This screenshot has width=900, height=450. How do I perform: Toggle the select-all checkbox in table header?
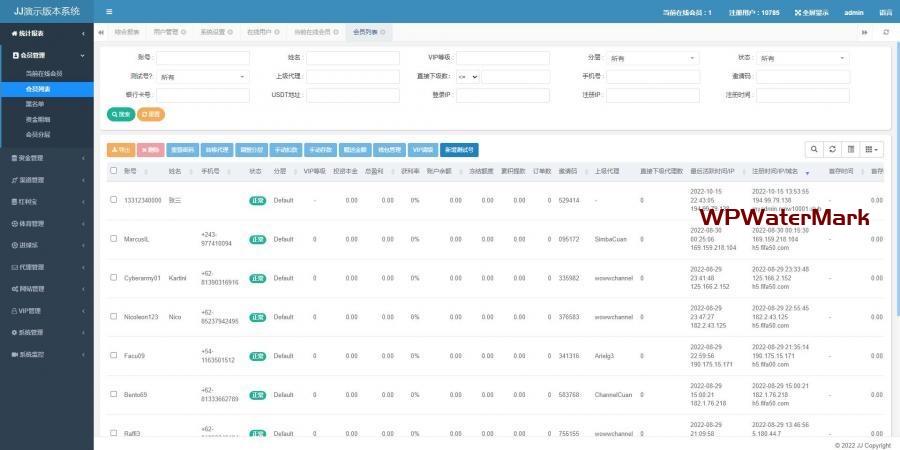pos(114,171)
